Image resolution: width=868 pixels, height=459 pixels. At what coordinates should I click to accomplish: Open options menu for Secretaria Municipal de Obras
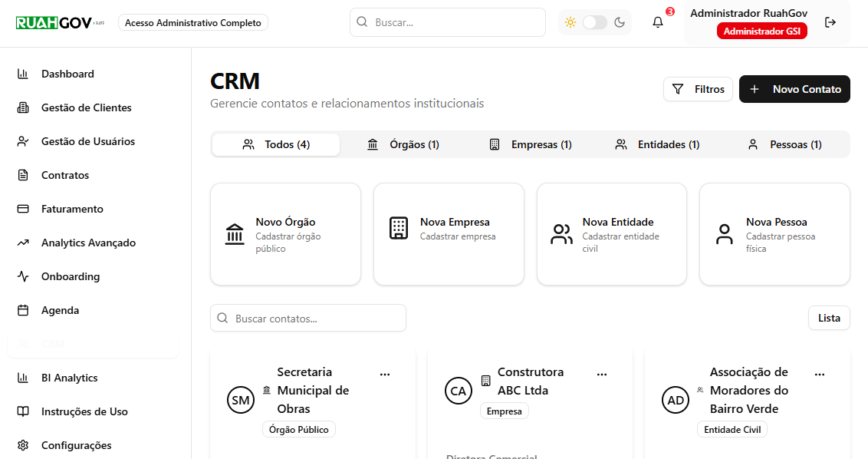coord(385,374)
